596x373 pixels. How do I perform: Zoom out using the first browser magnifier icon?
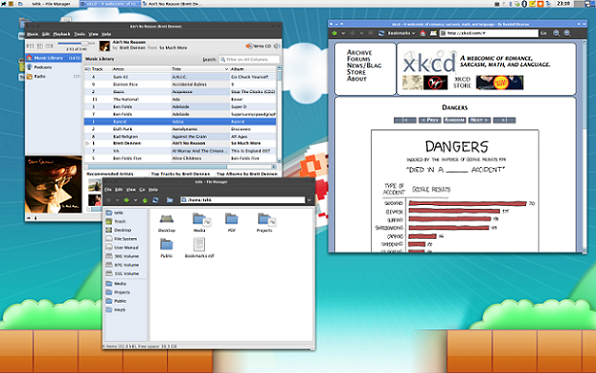pyautogui.click(x=556, y=33)
